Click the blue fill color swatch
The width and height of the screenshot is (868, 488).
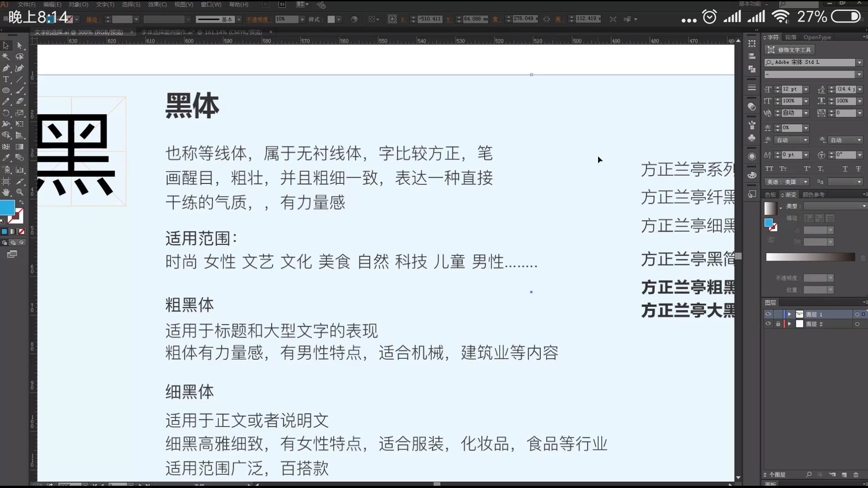click(x=7, y=207)
